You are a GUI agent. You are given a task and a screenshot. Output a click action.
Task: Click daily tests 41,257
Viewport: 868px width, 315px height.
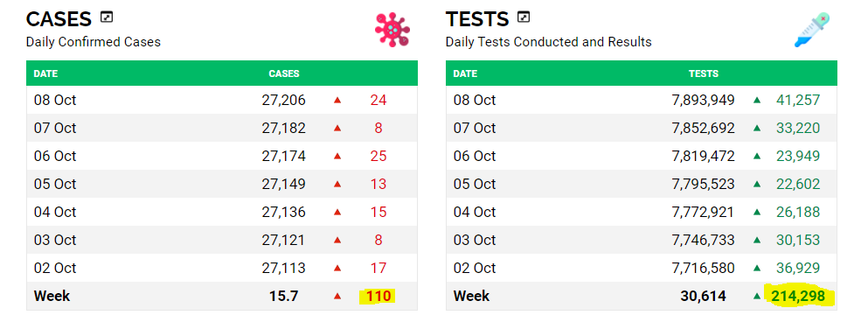(798, 100)
